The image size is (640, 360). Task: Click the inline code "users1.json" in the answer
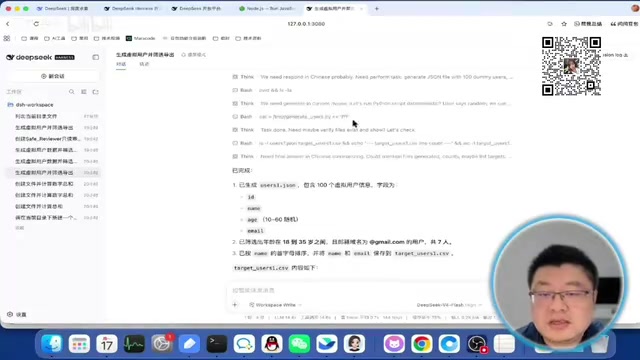coord(278,185)
